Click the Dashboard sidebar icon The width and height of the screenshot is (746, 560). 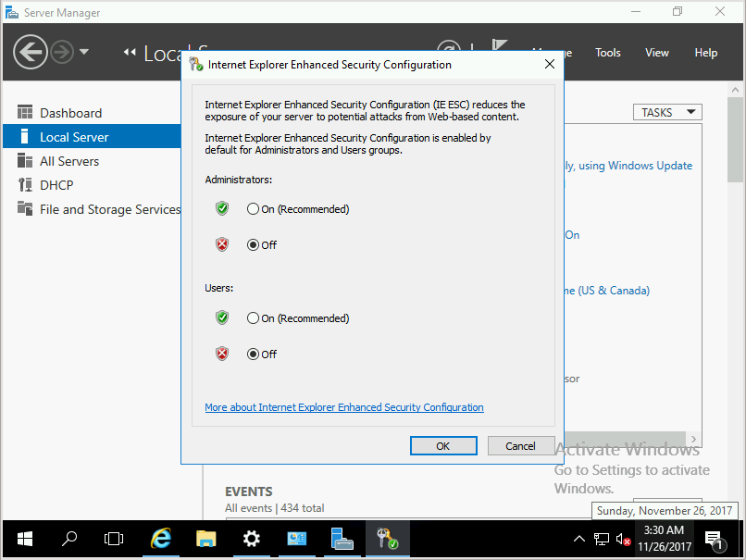(x=25, y=112)
